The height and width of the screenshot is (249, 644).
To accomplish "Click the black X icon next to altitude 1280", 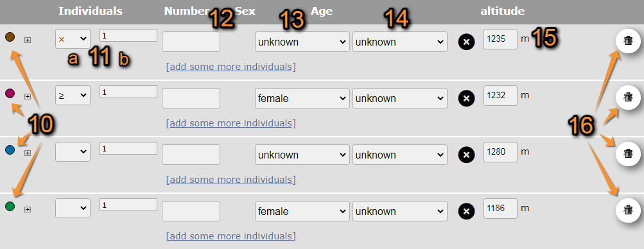I will (466, 155).
